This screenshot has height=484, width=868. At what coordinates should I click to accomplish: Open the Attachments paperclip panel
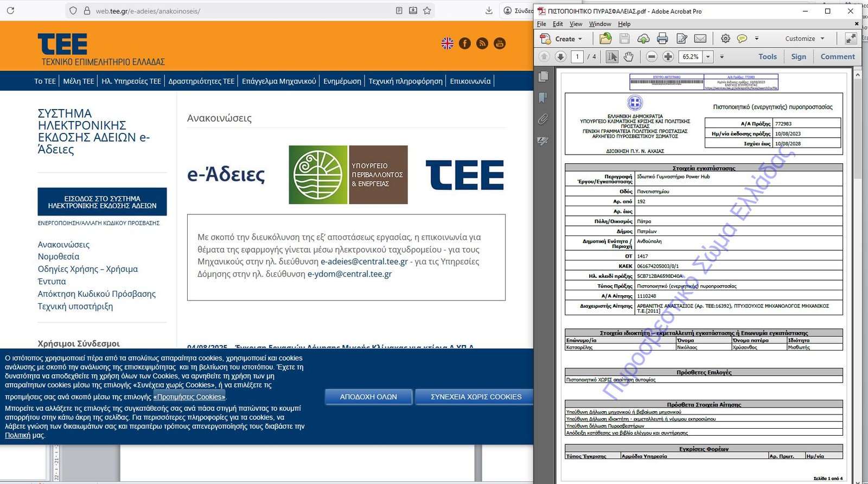(542, 119)
